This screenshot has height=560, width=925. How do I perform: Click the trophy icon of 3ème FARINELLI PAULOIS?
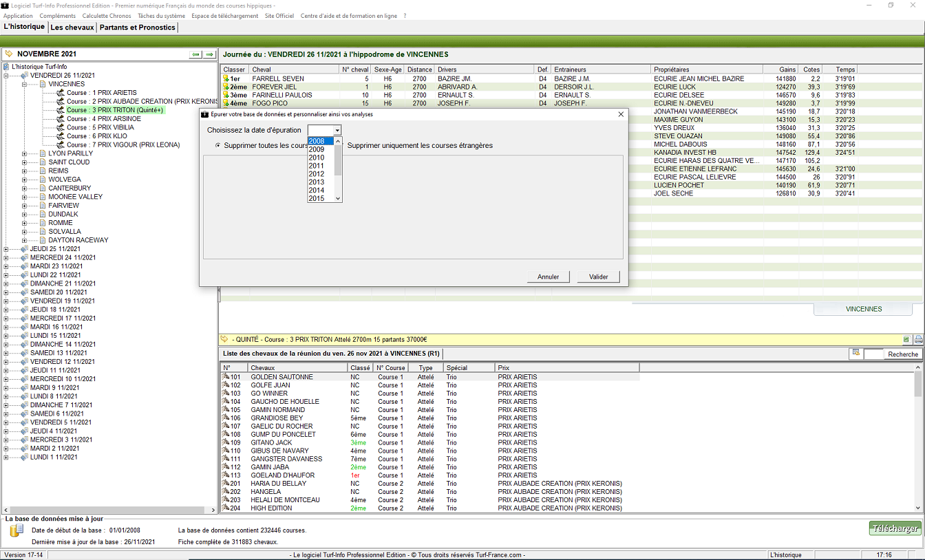[225, 96]
